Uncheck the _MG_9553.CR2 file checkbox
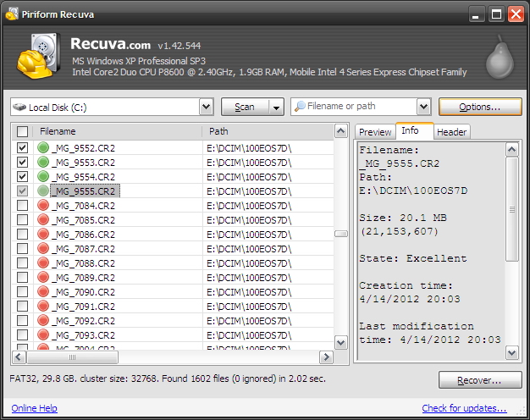 tap(23, 163)
